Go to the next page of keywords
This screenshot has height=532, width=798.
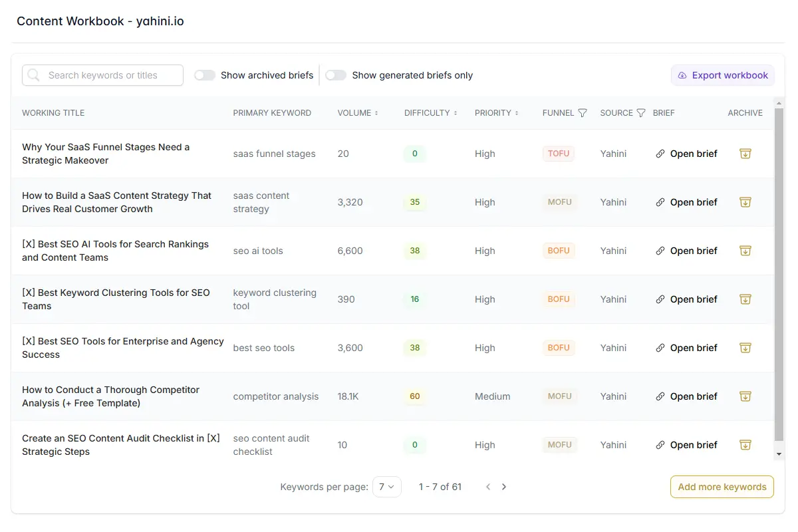504,486
